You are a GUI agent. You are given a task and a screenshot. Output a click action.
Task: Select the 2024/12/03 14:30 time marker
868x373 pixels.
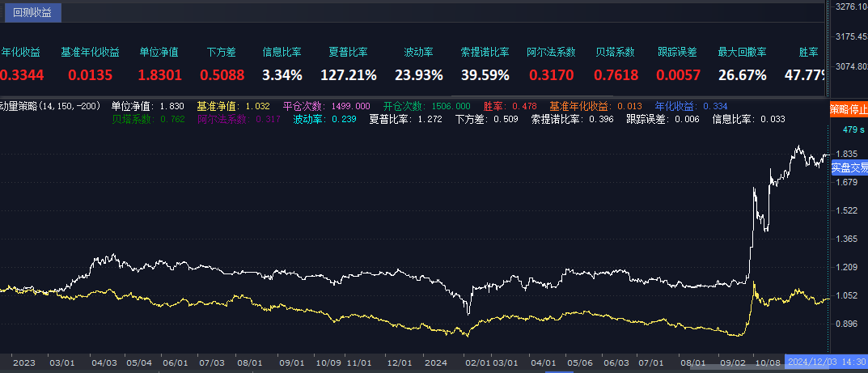click(826, 362)
